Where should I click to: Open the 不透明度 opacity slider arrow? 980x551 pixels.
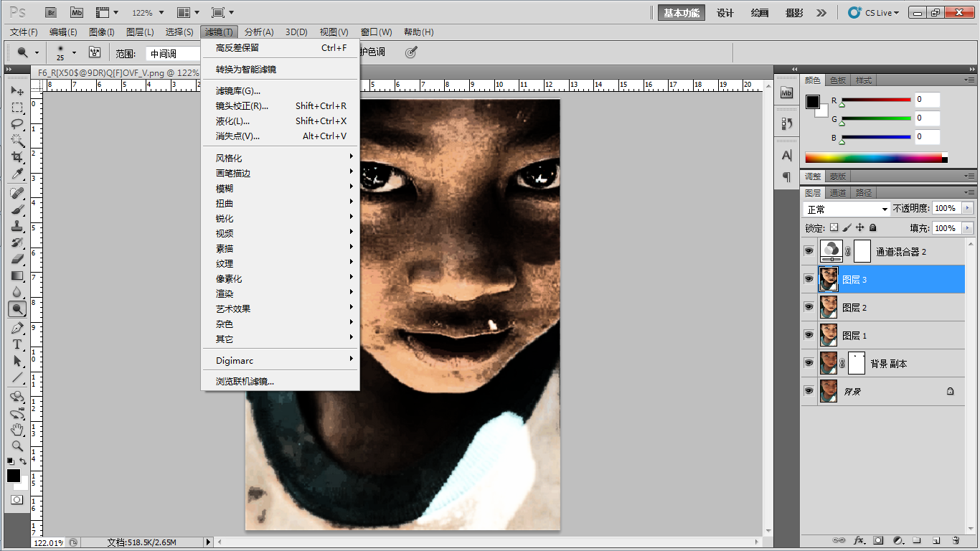tap(968, 208)
